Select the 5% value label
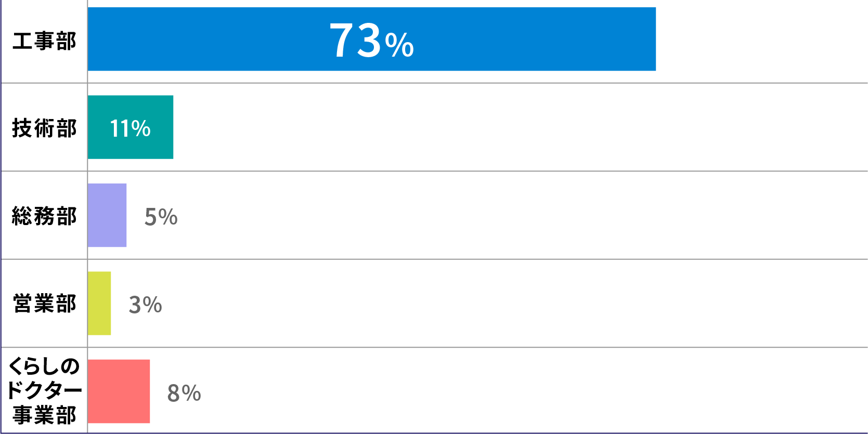 (161, 217)
